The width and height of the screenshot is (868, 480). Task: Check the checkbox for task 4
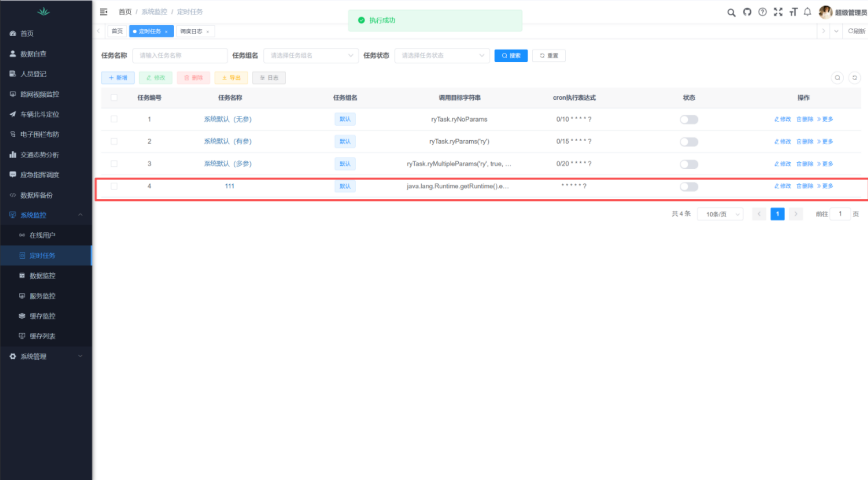coord(114,186)
